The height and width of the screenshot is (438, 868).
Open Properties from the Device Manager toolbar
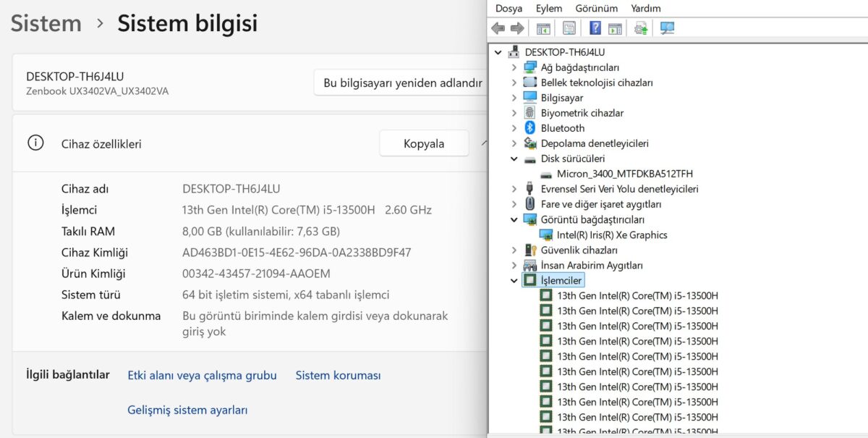(x=569, y=28)
